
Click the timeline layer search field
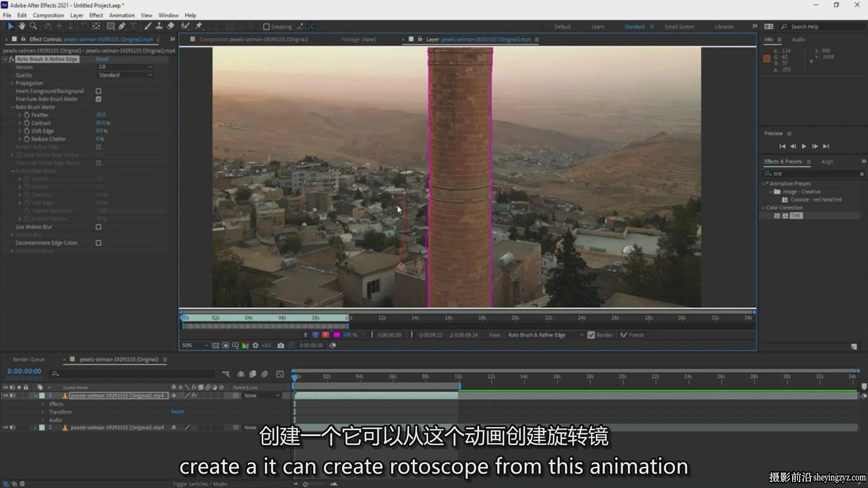point(132,374)
